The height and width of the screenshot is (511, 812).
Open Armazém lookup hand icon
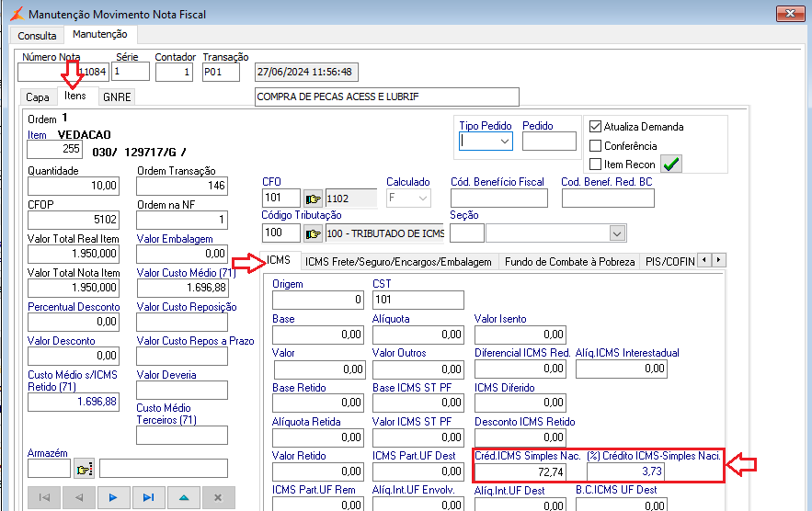[84, 469]
